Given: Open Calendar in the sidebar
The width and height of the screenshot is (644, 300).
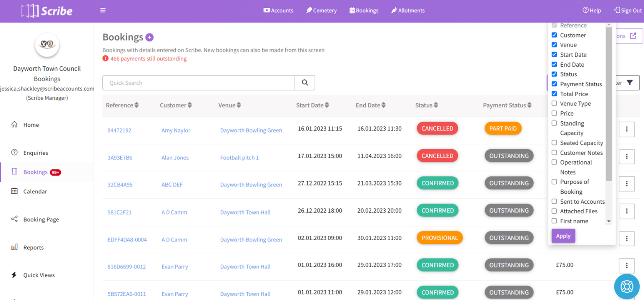Looking at the screenshot, I should [35, 191].
